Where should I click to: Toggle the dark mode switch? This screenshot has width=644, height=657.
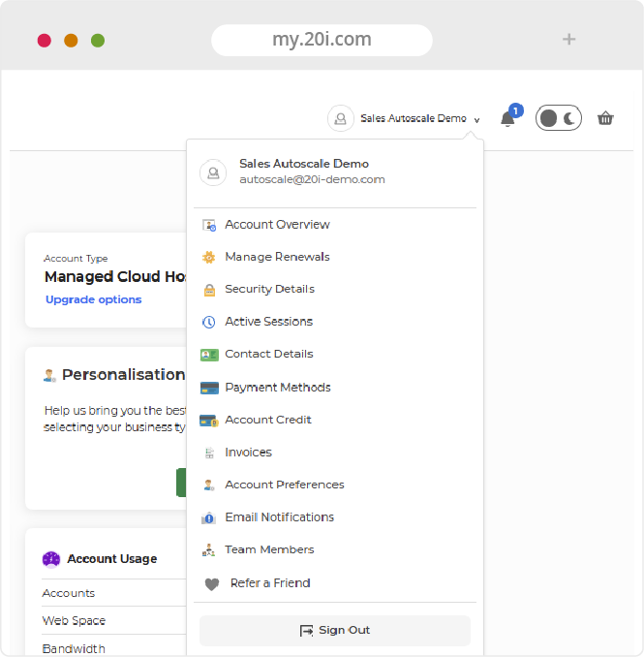click(x=559, y=118)
